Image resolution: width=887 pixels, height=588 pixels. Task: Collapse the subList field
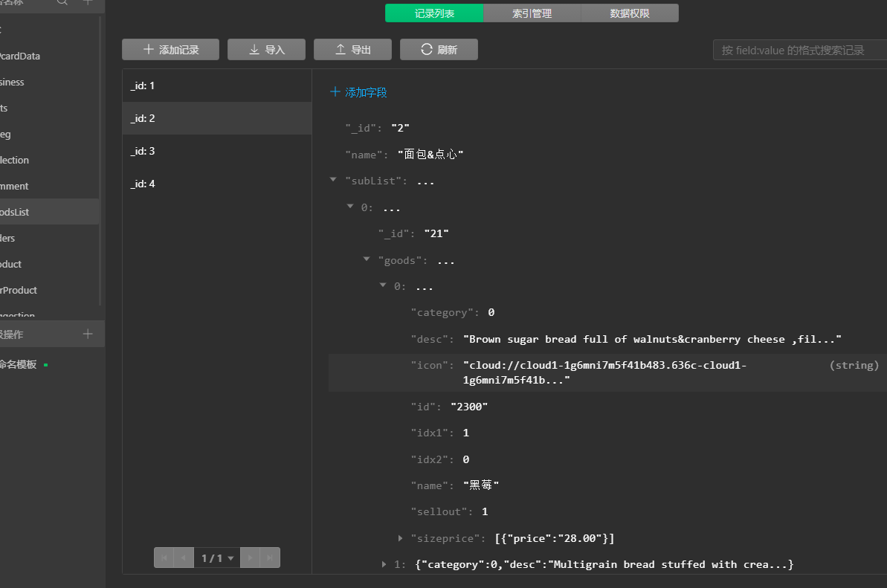pos(333,180)
